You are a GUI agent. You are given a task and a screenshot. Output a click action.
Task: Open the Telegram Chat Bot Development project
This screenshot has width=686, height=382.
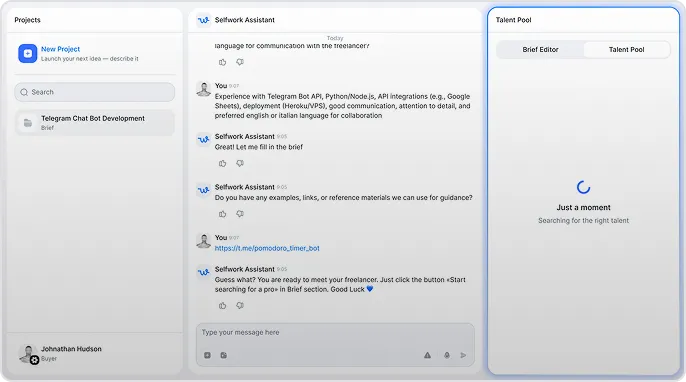click(x=95, y=123)
